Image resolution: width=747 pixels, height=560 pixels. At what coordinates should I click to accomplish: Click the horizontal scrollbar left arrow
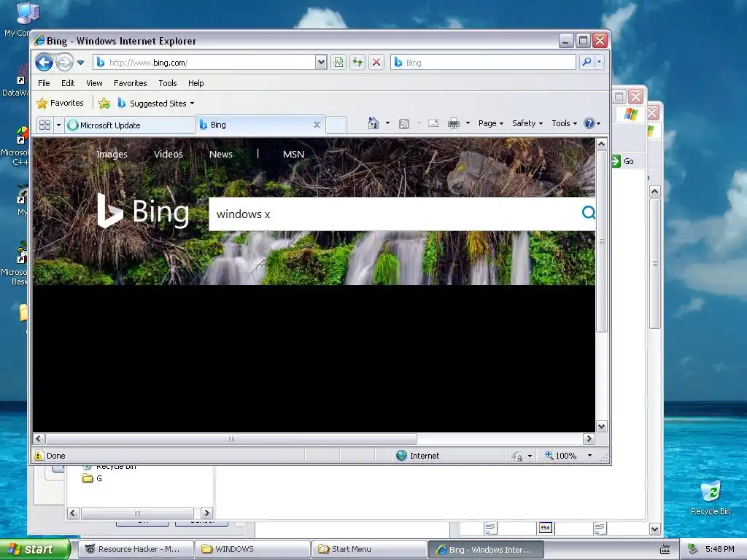(39, 438)
